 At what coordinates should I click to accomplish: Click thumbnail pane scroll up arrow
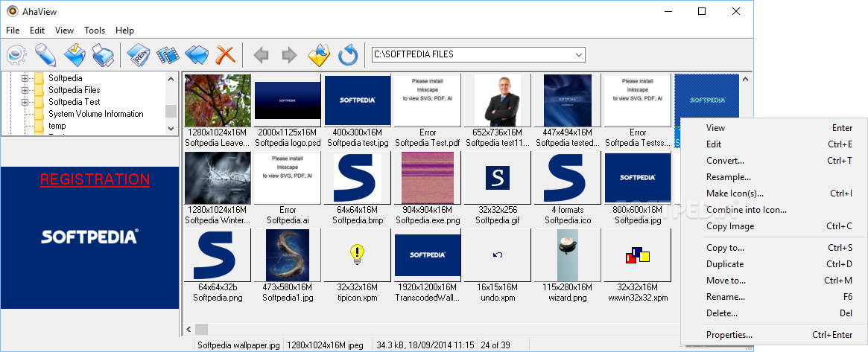tap(745, 80)
